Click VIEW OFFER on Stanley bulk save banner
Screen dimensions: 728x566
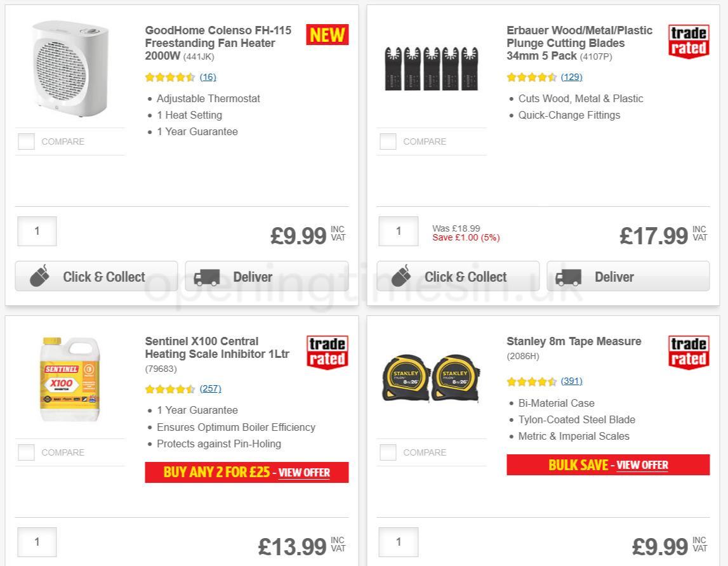(x=642, y=465)
